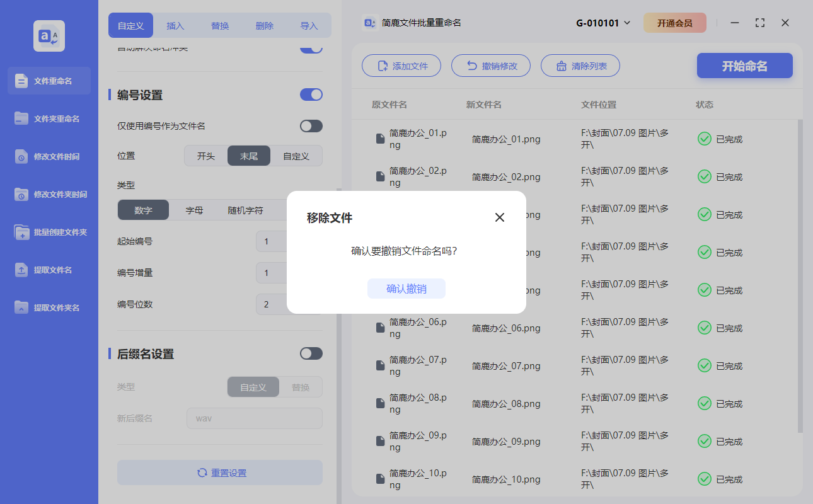Select the 修改文件时间 tool
The width and height of the screenshot is (813, 504).
coord(49,156)
